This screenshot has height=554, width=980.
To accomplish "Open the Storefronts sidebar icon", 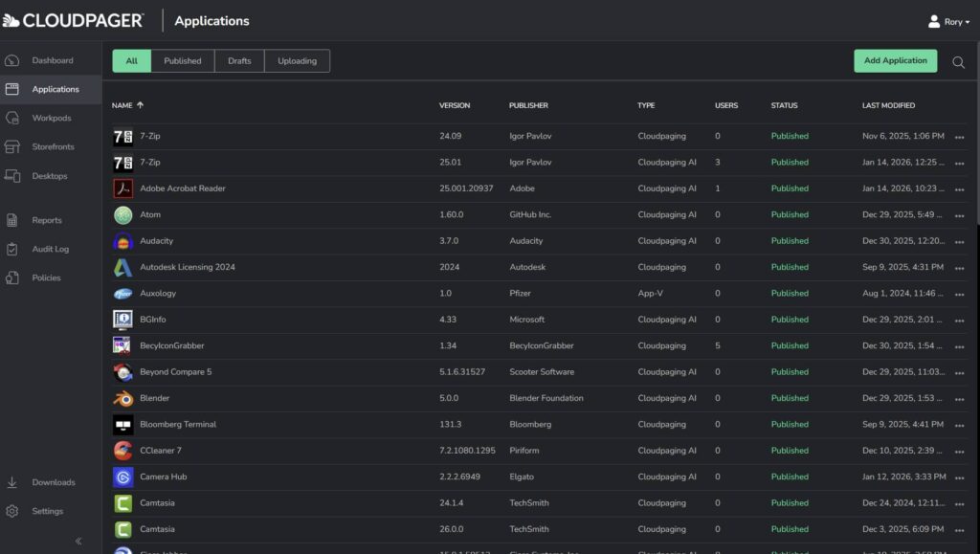I will [11, 146].
